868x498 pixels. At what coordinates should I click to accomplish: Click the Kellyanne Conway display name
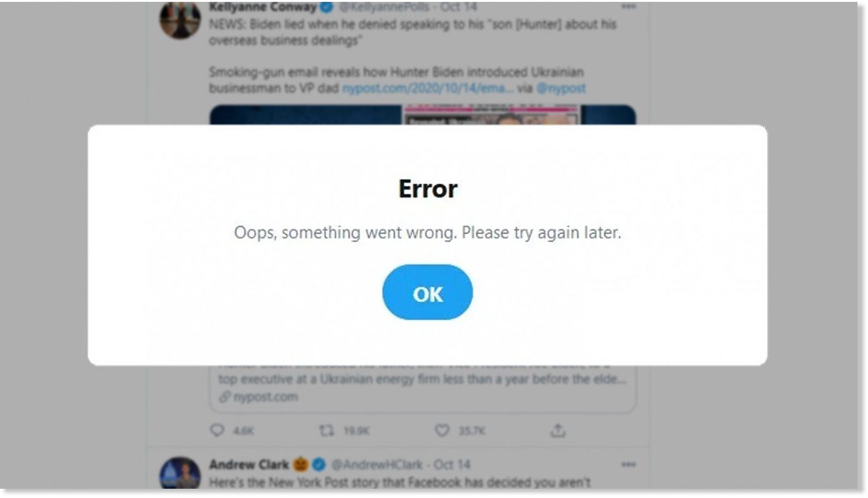tap(262, 7)
